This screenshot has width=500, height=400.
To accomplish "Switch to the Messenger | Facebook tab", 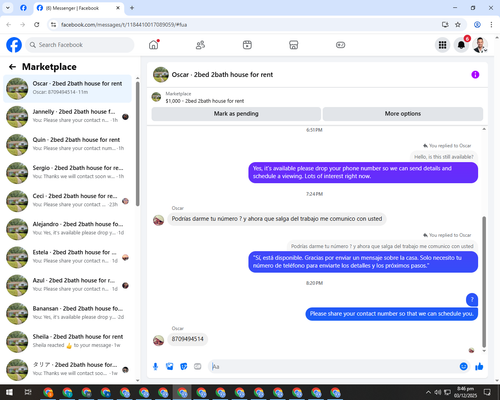I will coord(79,8).
